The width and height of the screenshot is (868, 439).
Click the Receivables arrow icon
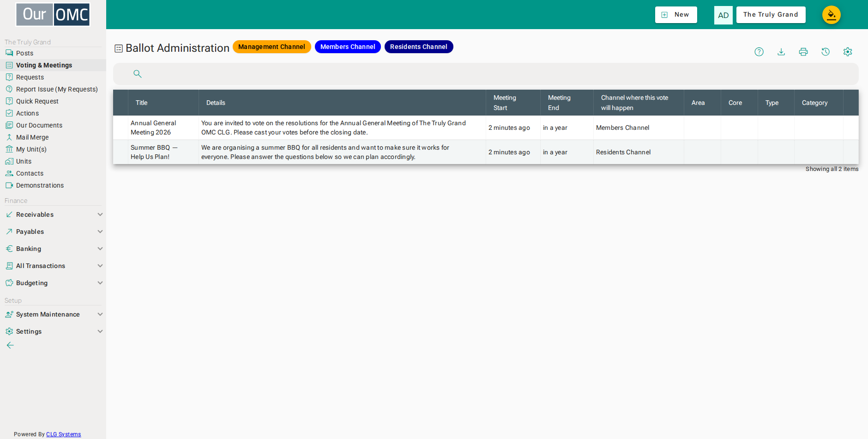[x=9, y=214]
